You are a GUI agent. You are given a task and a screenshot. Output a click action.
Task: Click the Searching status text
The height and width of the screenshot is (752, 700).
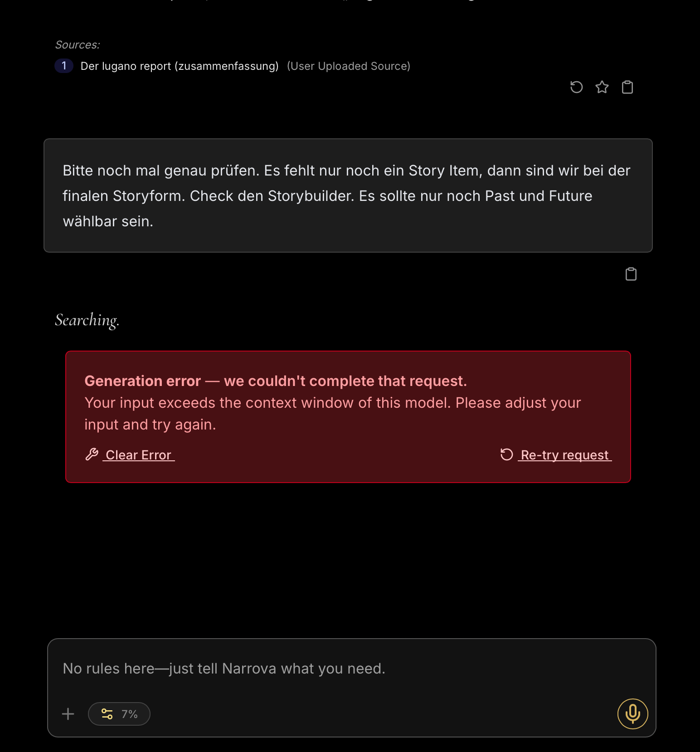tap(87, 320)
